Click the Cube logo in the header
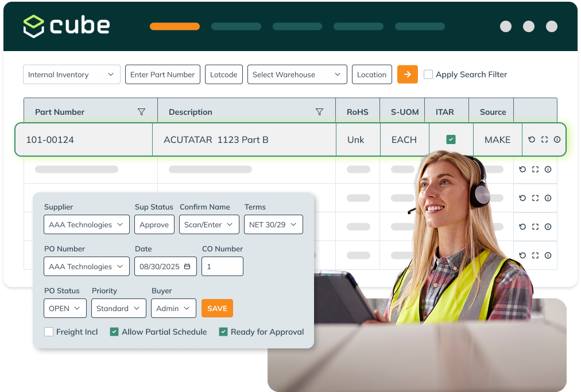Image resolution: width=581 pixels, height=392 pixels. tap(66, 26)
